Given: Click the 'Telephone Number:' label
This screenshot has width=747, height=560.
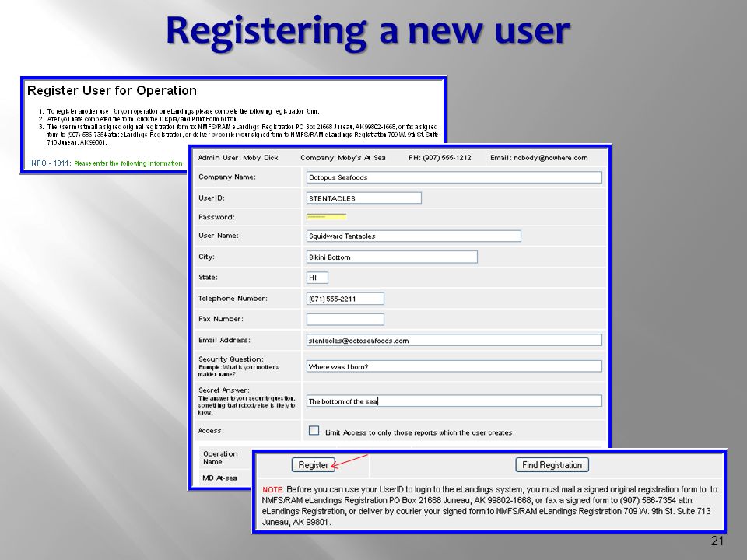Looking at the screenshot, I should [233, 298].
